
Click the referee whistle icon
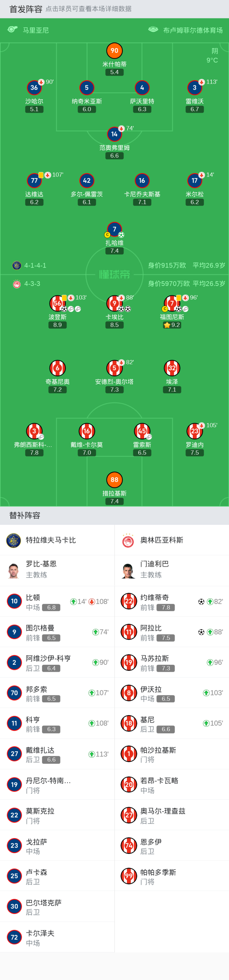click(12, 30)
